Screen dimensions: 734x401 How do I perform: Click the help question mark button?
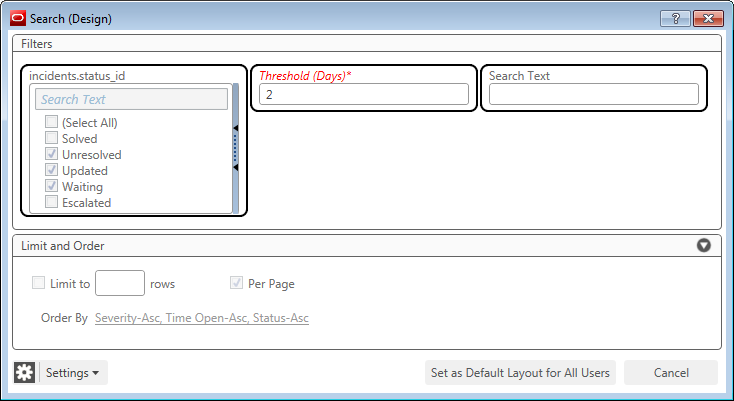pos(675,18)
